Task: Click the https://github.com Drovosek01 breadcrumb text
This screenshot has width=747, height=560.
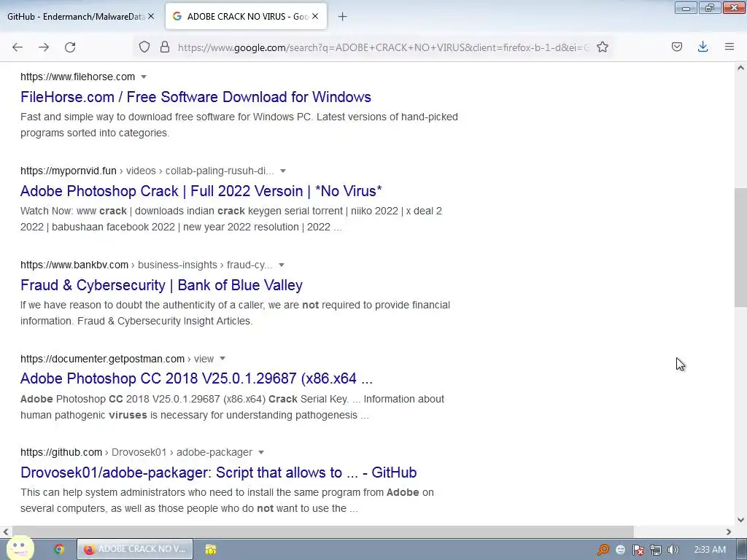Action: [136, 452]
